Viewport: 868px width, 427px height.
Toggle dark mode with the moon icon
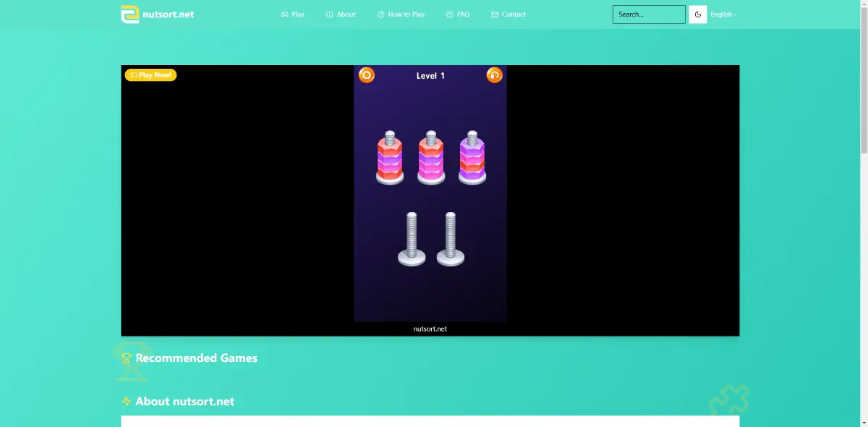[697, 14]
